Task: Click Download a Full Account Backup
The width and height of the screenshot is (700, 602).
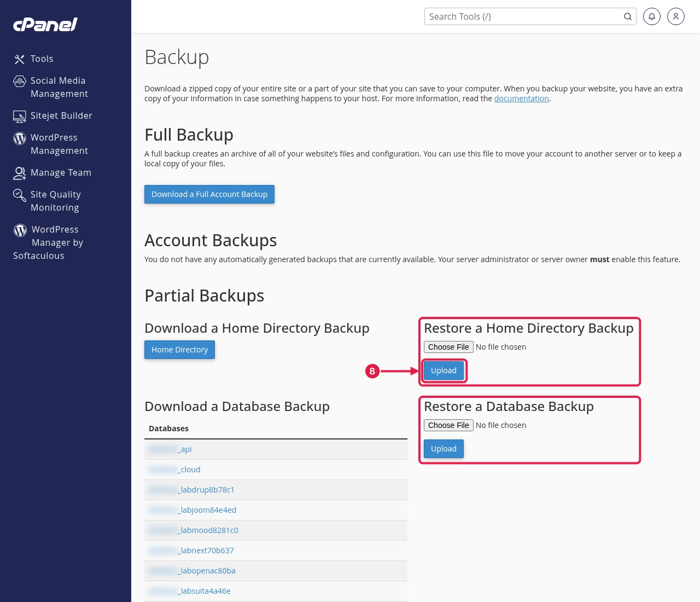Action: [x=209, y=194]
